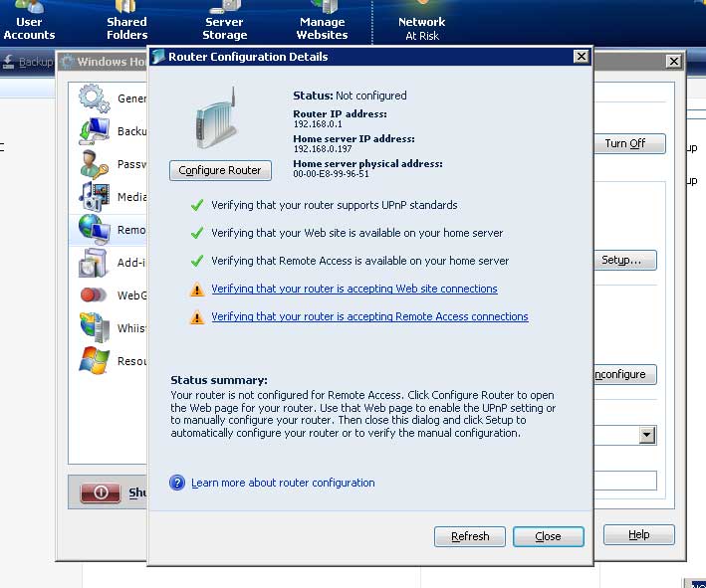The width and height of the screenshot is (706, 588).
Task: Check Network At Risk status
Action: pyautogui.click(x=422, y=23)
